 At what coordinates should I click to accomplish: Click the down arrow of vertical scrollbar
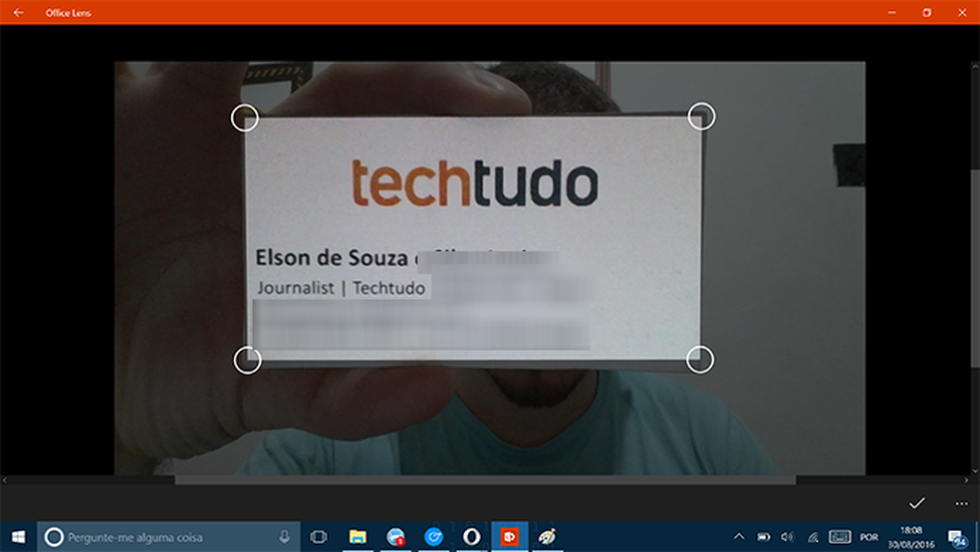[x=976, y=470]
